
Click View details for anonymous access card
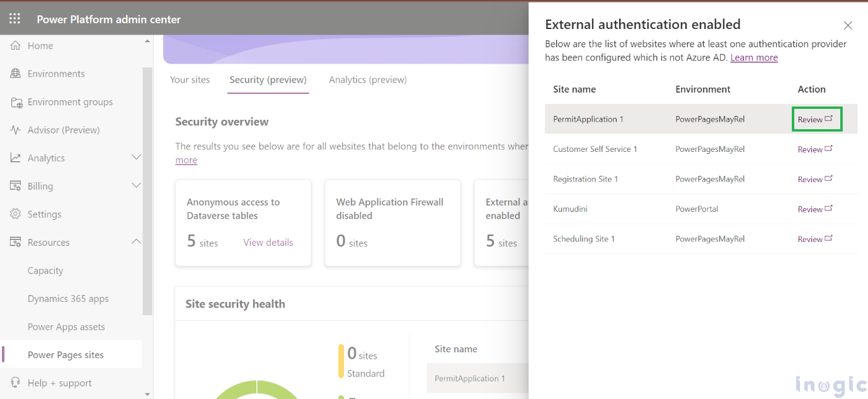[268, 242]
